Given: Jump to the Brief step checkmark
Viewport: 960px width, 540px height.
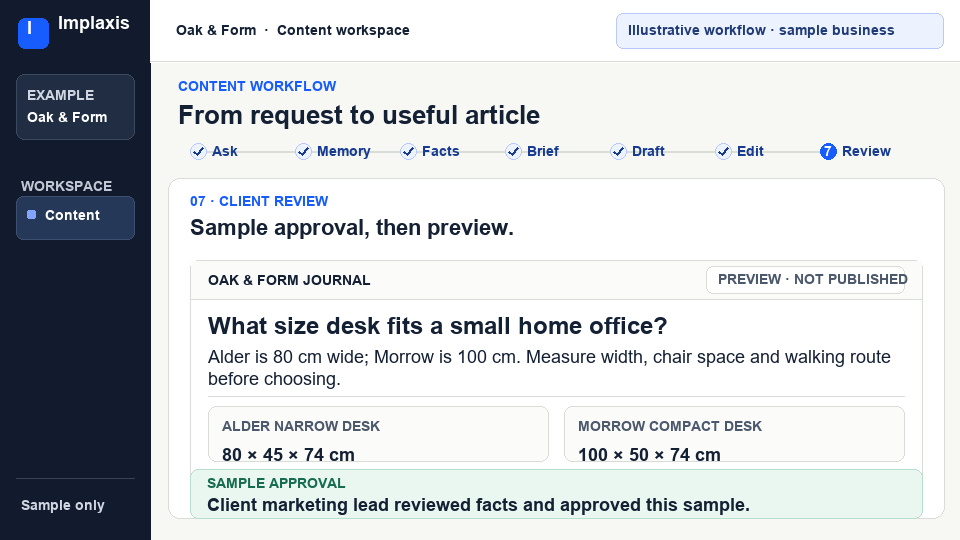Looking at the screenshot, I should click(513, 151).
